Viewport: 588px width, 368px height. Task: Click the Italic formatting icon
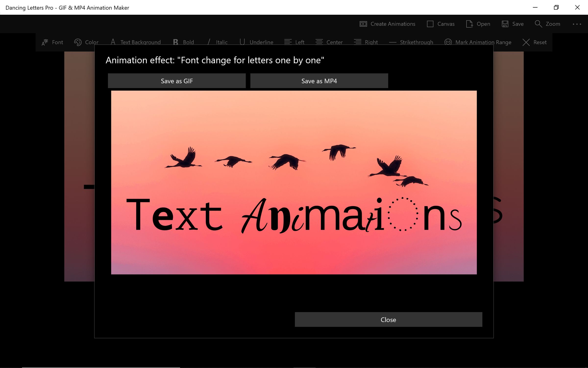pyautogui.click(x=208, y=42)
